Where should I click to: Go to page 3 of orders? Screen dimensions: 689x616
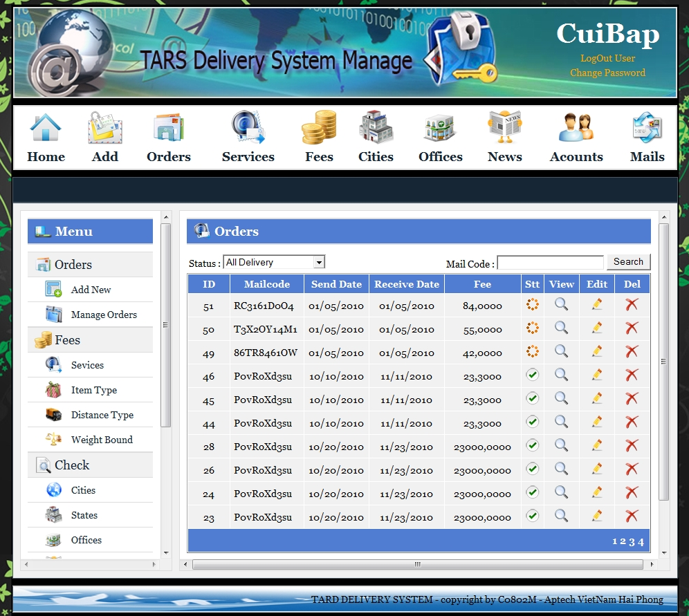coord(632,541)
